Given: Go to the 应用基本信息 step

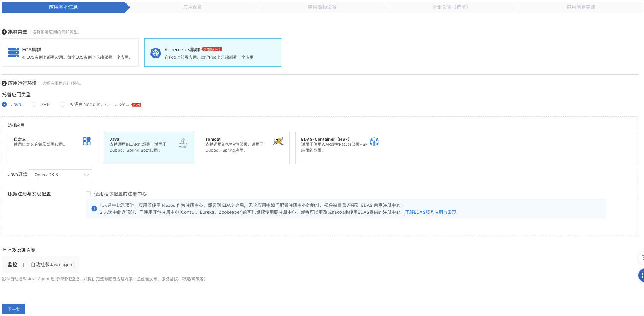Looking at the screenshot, I should pyautogui.click(x=63, y=7).
